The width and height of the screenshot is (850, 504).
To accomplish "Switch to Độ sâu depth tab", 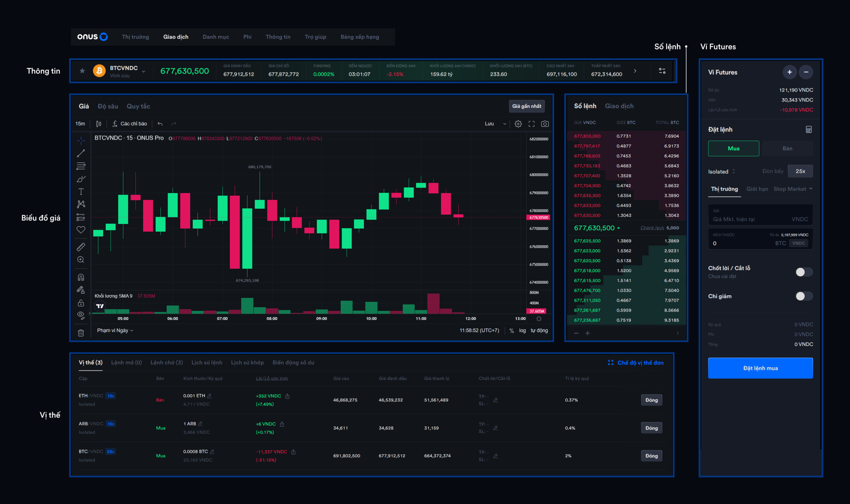I will [108, 106].
